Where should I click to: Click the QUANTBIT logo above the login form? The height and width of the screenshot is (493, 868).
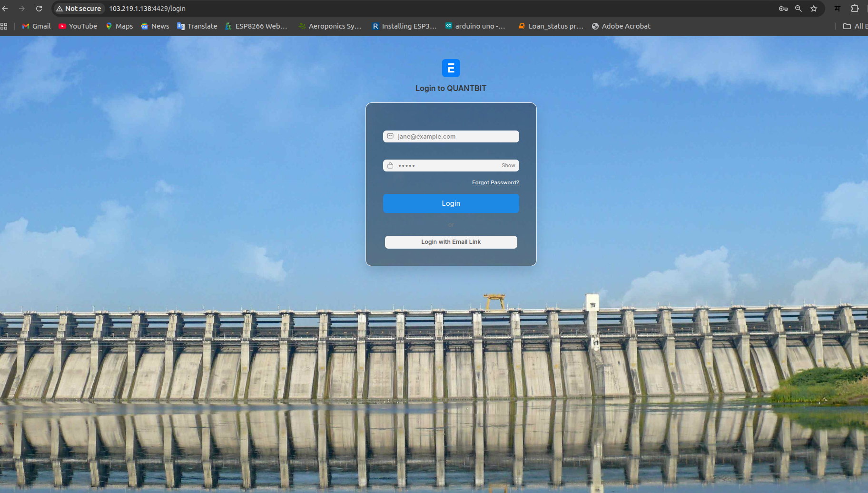[451, 68]
